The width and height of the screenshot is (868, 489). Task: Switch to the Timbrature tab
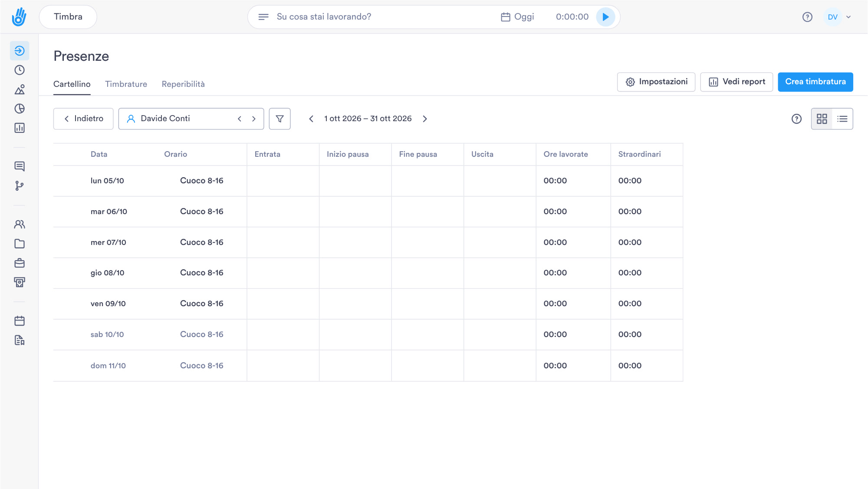[x=126, y=84]
